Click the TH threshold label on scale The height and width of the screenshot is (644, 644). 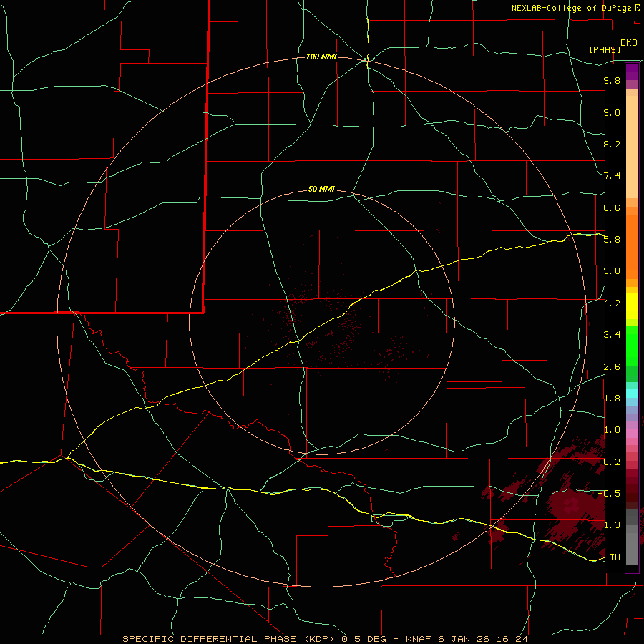tap(615, 557)
